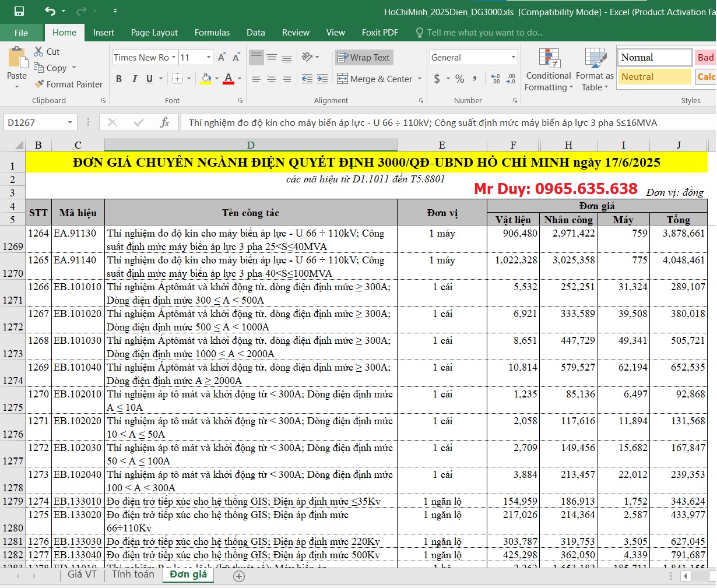Add a new worksheet
The width and height of the screenshot is (717, 588).
(x=237, y=575)
